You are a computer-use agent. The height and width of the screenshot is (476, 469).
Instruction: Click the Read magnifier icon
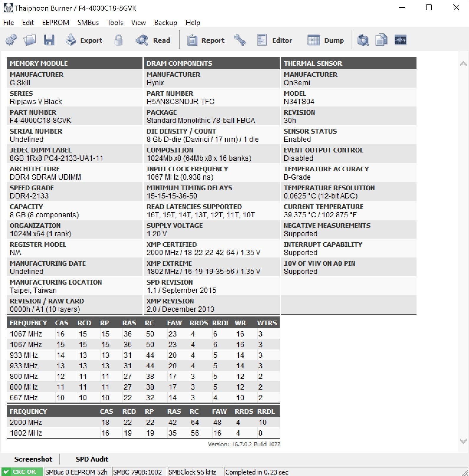point(142,40)
